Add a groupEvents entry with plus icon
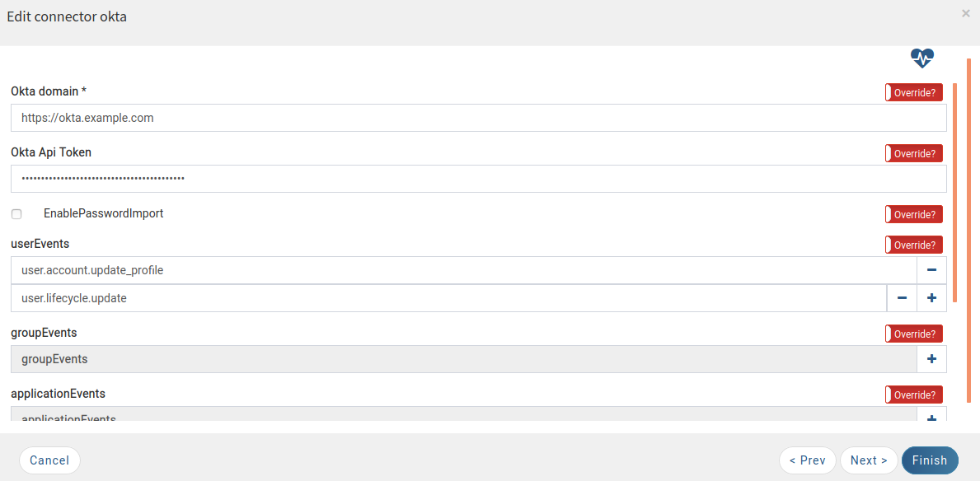Viewport: 980px width, 481px height. [931, 358]
